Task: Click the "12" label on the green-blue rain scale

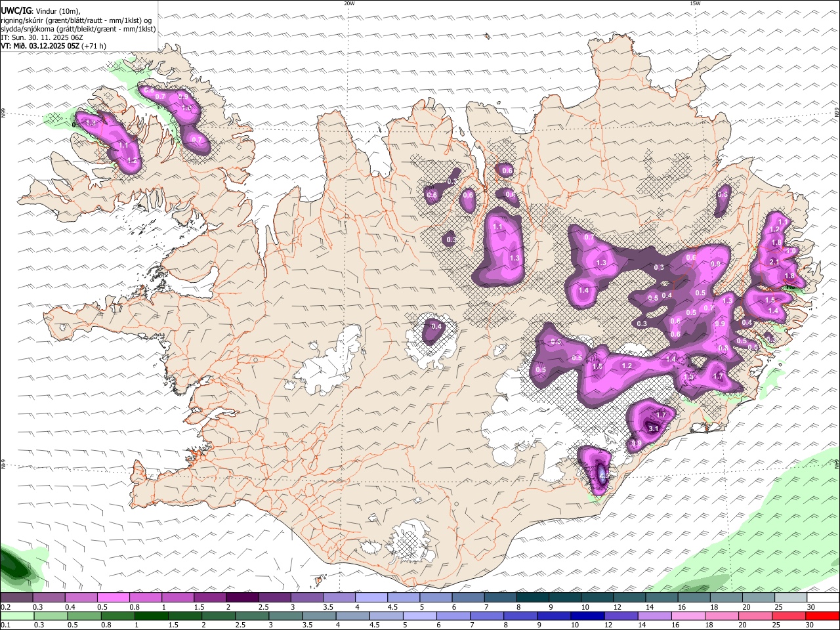Action: pos(608,625)
